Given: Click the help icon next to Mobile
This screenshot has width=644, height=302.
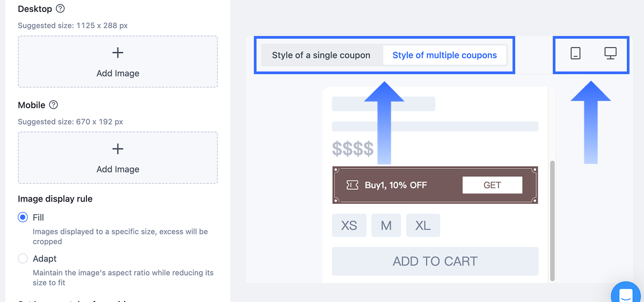Looking at the screenshot, I should tap(53, 105).
